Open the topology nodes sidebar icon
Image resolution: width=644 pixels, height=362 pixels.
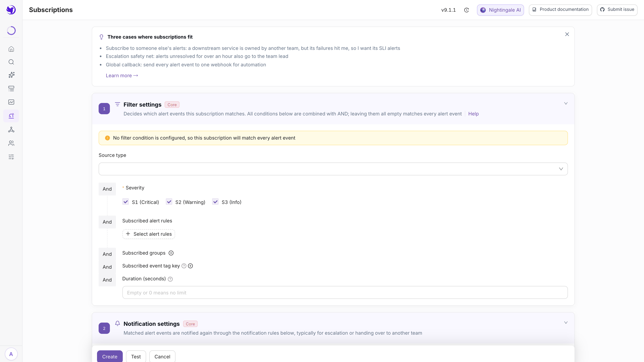pyautogui.click(x=11, y=130)
